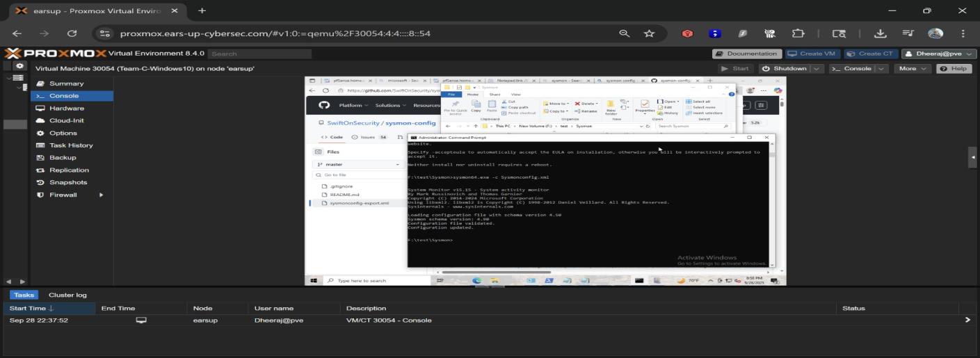Open the Chrome profile avatar
Image resolution: width=980 pixels, height=358 pixels.
(x=935, y=33)
